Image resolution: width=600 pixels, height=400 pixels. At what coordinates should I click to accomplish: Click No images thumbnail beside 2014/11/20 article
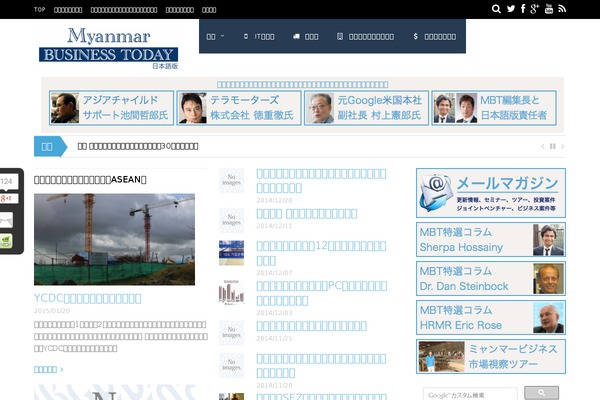(232, 366)
